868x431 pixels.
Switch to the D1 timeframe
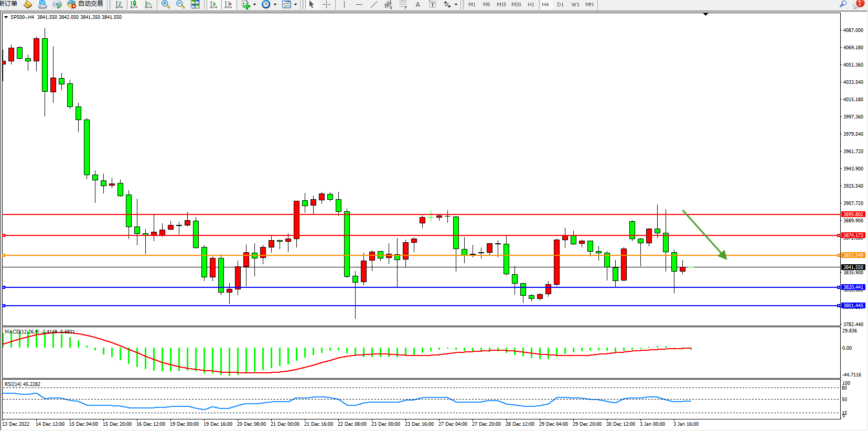[560, 5]
